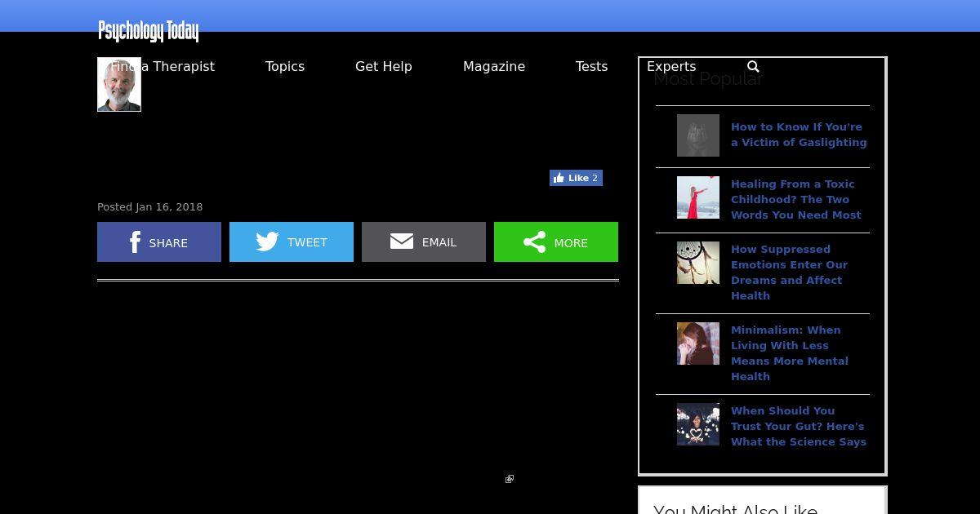Read 'When Should You Trust Your Gut?' article
This screenshot has width=980, height=514.
click(799, 427)
